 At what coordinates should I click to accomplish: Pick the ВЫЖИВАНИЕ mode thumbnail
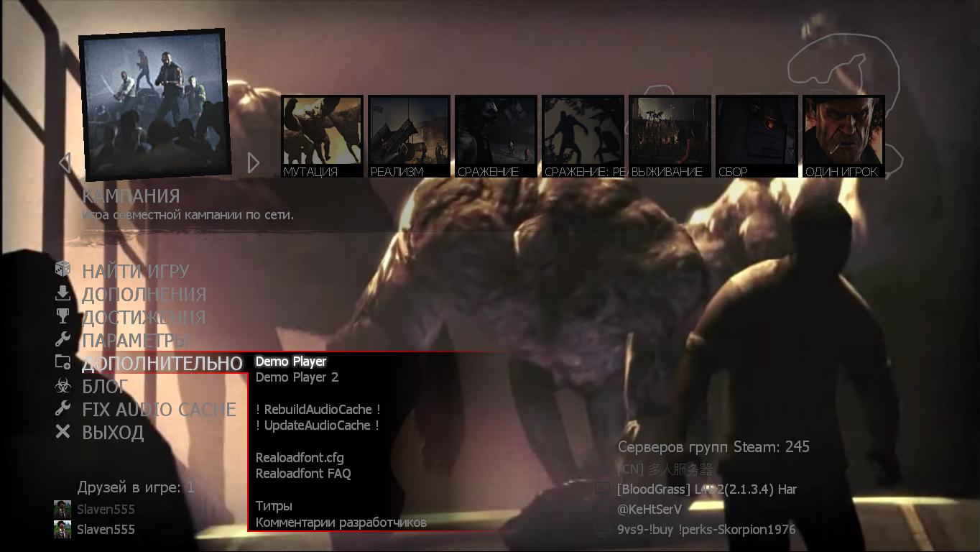pos(669,137)
